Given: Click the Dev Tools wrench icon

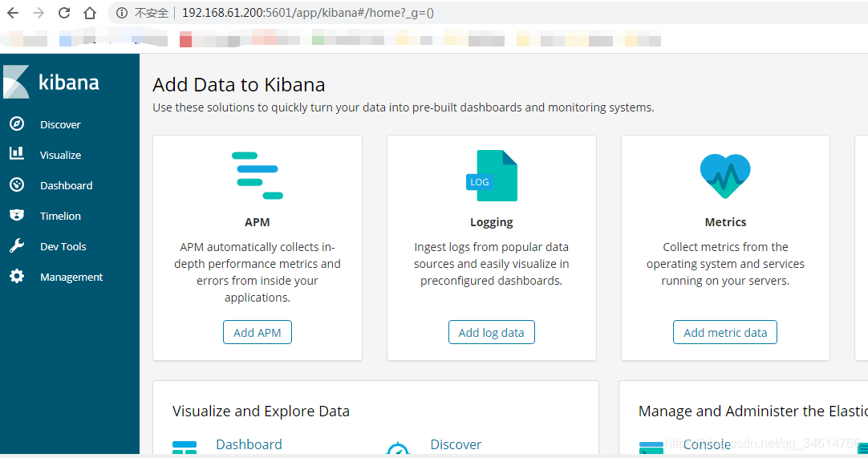Looking at the screenshot, I should 17,246.
